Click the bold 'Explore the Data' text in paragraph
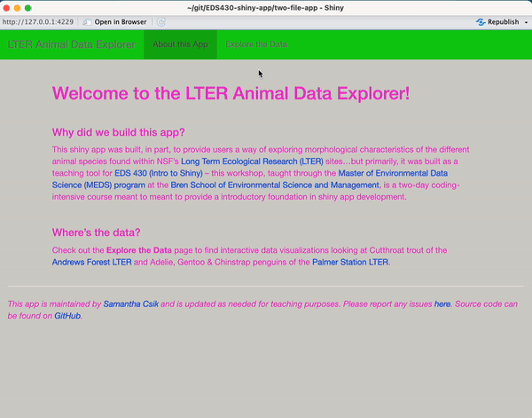The image size is (532, 418). click(139, 250)
